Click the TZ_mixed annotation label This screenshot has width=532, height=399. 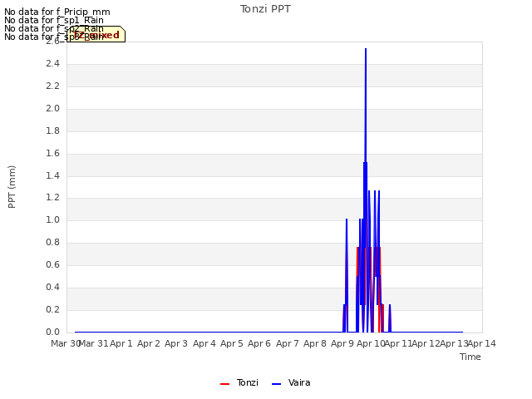[x=96, y=34]
